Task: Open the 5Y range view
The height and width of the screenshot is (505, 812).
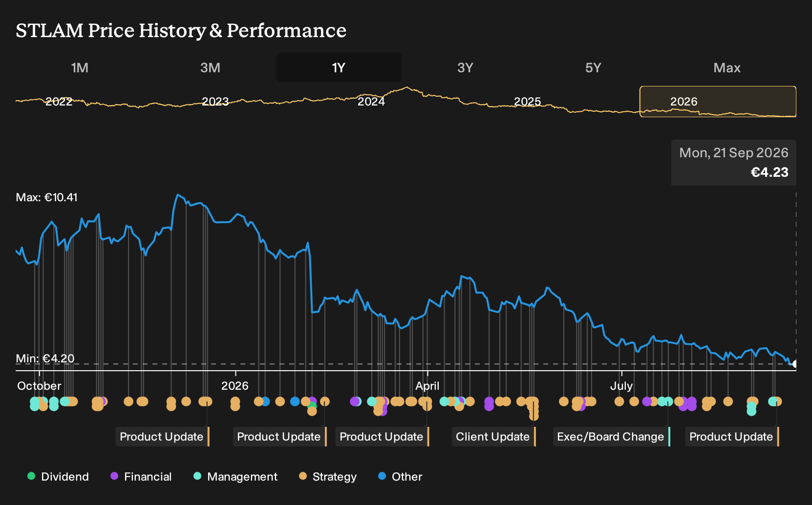Action: click(593, 67)
